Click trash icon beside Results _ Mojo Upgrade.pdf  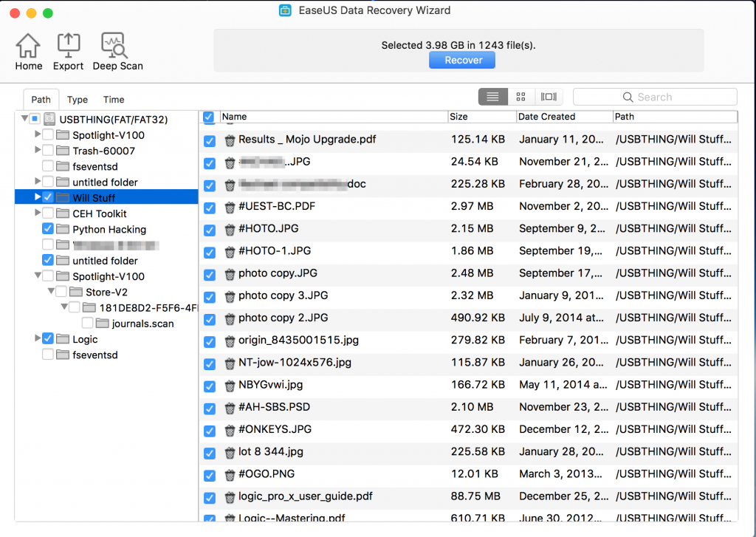[230, 140]
